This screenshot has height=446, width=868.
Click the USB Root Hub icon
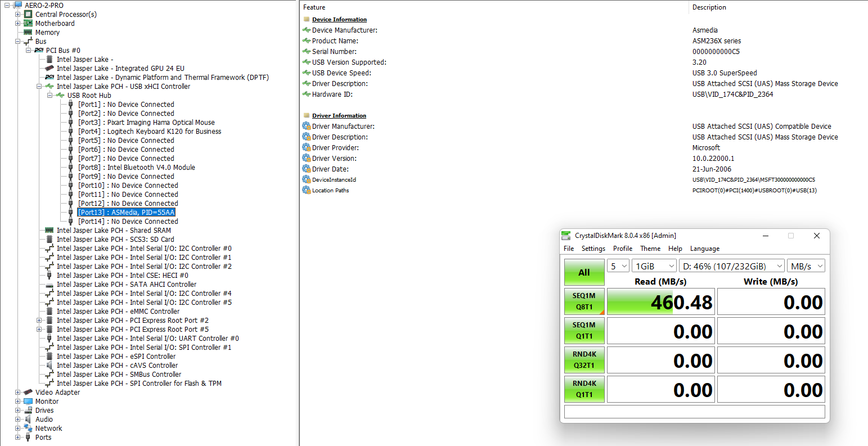60,95
